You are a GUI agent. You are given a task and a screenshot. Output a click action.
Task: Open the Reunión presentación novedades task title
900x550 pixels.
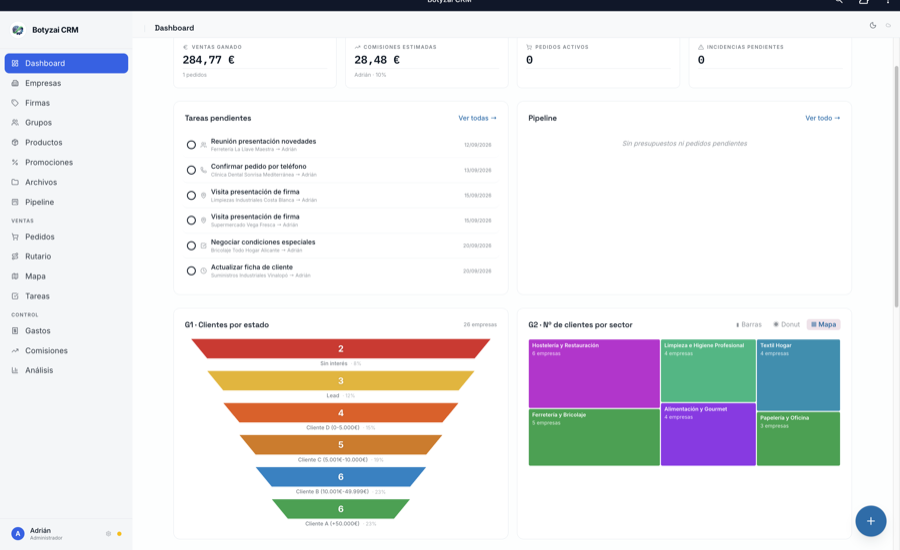263,141
